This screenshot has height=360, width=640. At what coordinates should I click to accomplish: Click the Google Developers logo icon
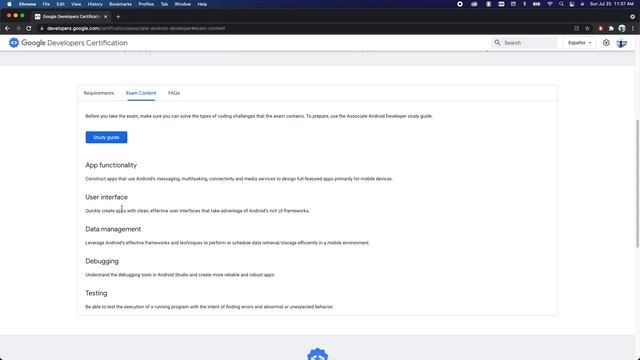(14, 43)
